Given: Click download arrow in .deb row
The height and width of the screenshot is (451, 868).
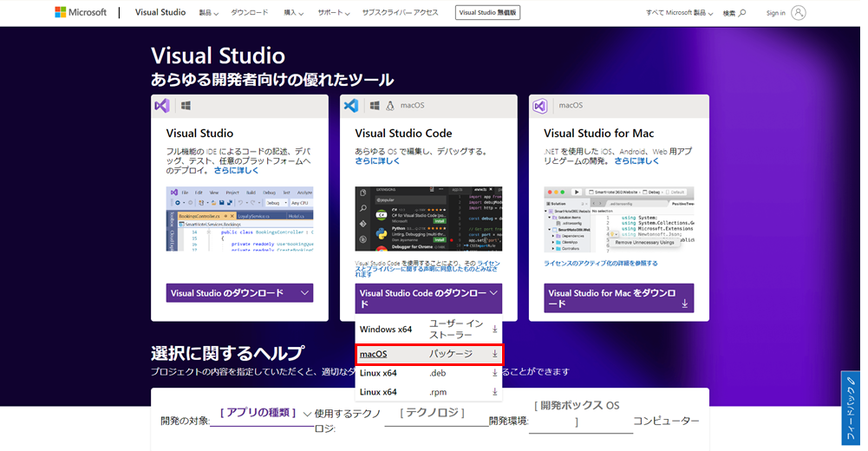Looking at the screenshot, I should 494,374.
